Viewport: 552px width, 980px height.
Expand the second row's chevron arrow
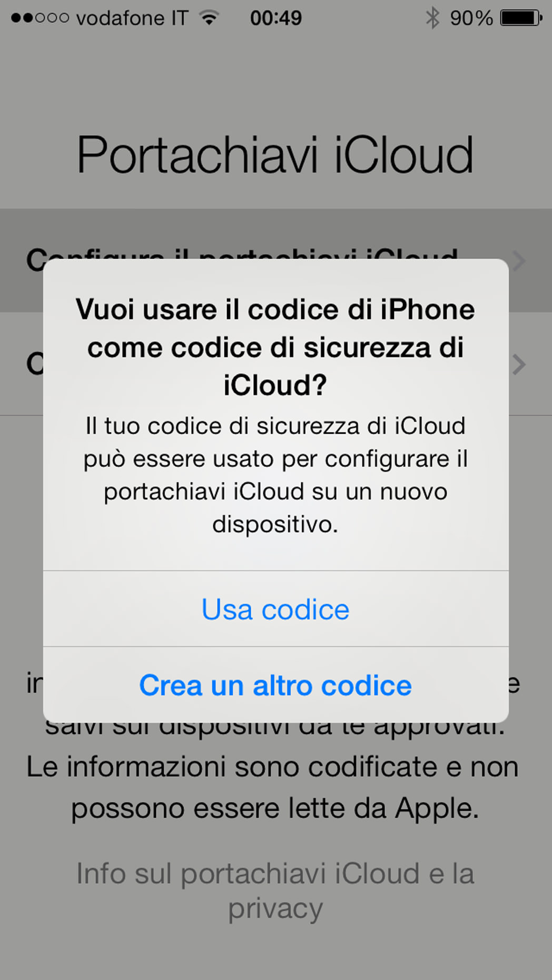(x=519, y=364)
